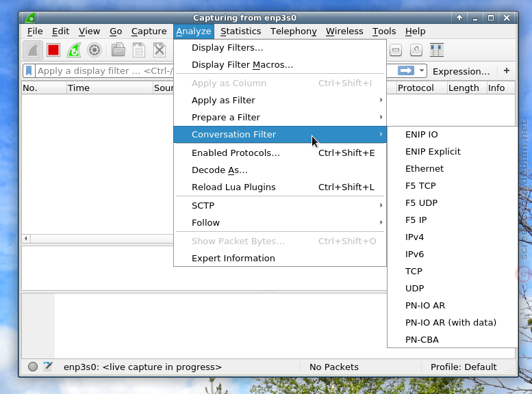This screenshot has height=394, width=532.
Task: Click into the display filter input field
Action: coord(105,71)
